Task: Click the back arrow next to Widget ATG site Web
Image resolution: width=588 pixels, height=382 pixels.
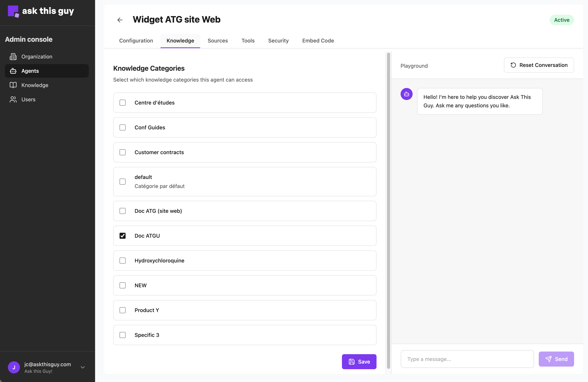Action: (x=120, y=20)
